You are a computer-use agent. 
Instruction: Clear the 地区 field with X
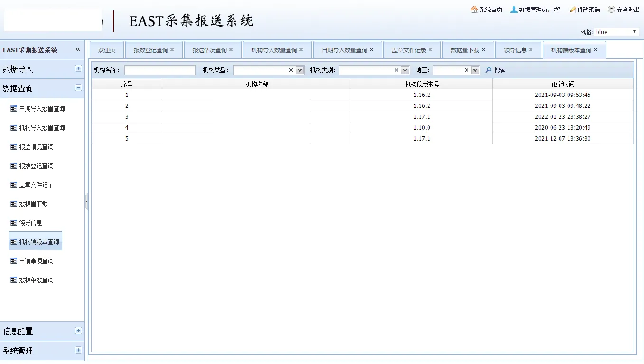point(467,70)
